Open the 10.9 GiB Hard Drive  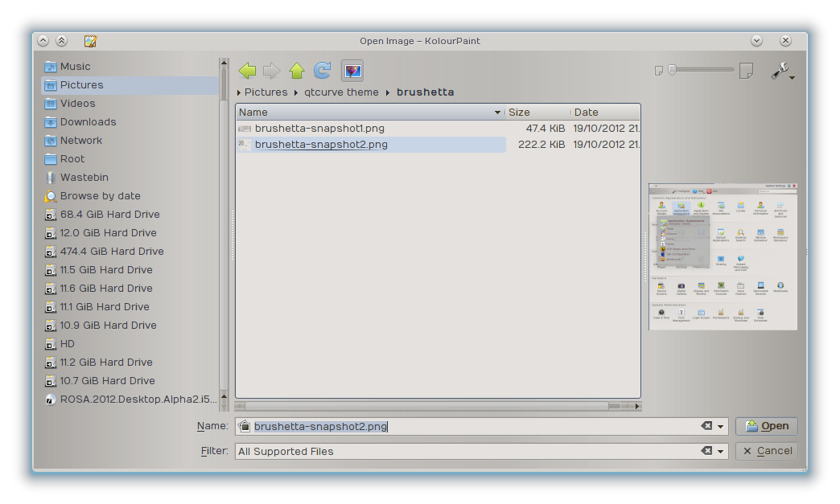click(x=130, y=325)
